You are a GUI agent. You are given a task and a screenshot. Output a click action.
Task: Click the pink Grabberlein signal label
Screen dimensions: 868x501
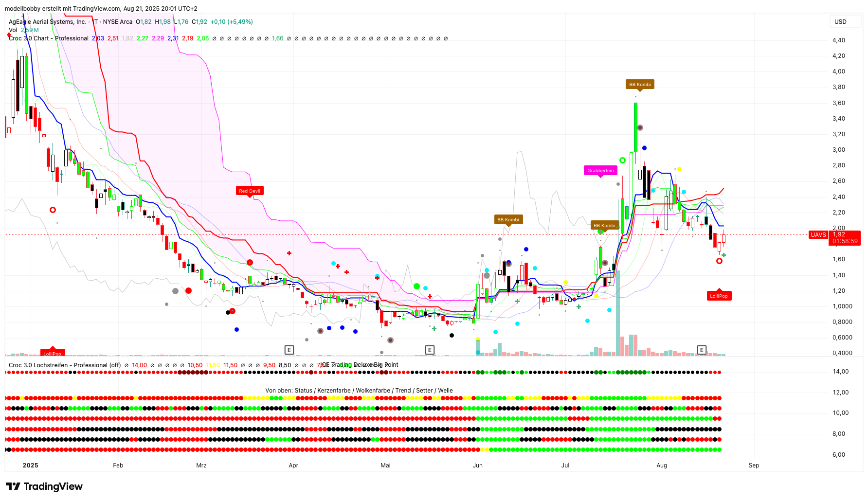click(600, 170)
